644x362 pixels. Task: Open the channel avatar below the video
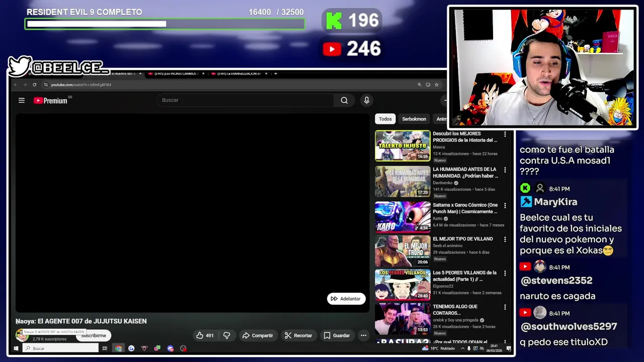click(21, 335)
